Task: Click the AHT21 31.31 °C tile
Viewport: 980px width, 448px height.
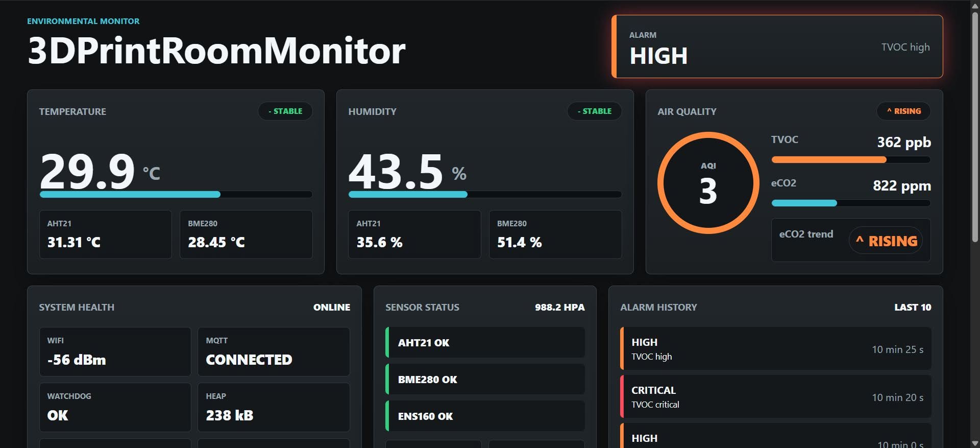Action: point(106,234)
